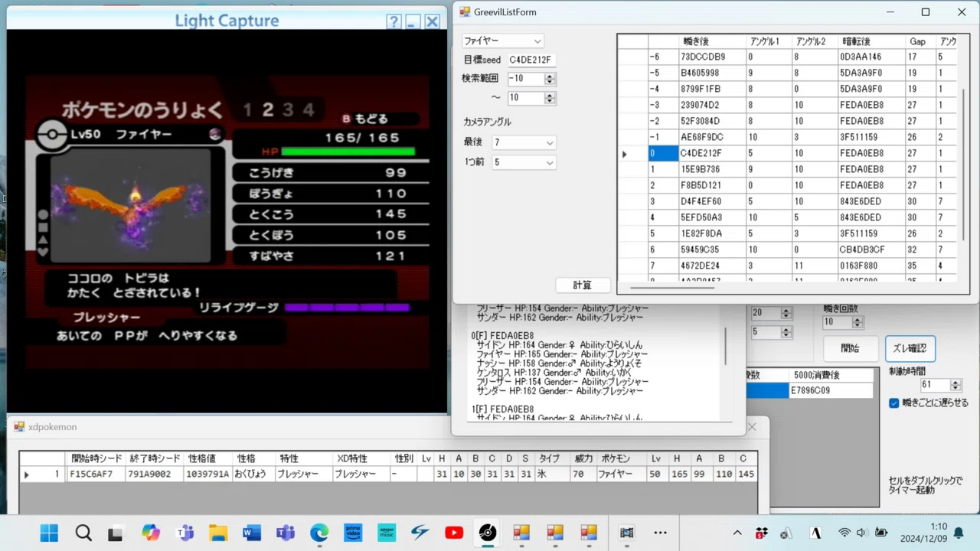The image size is (980, 551).
Task: Click the 計算 button
Action: pos(583,285)
